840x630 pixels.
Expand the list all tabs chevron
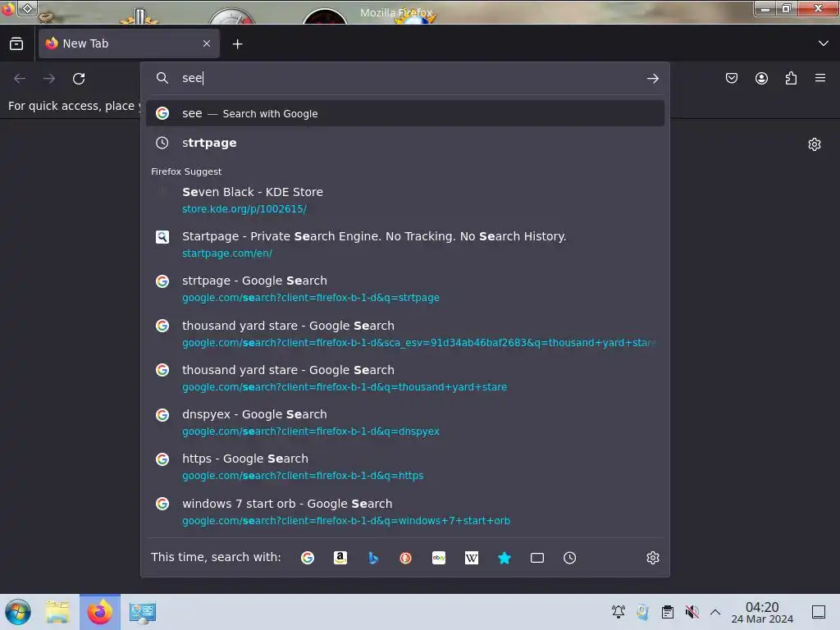(824, 43)
